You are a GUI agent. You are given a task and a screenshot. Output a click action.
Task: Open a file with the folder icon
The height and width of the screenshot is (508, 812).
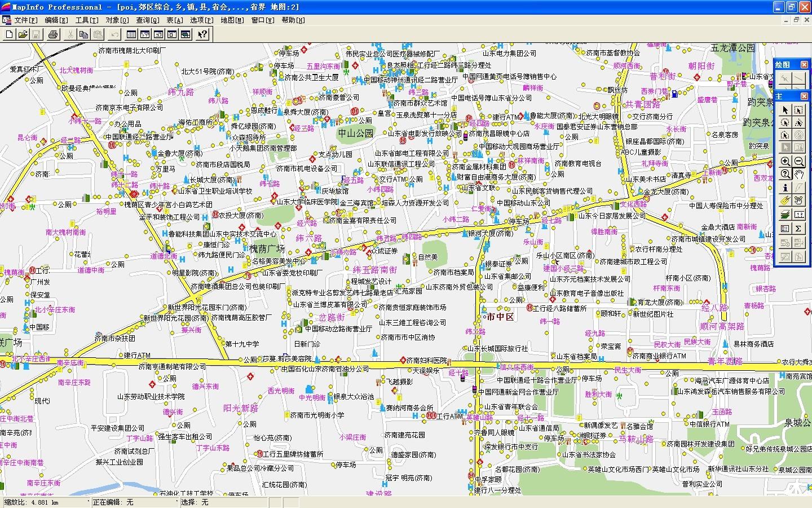click(23, 34)
